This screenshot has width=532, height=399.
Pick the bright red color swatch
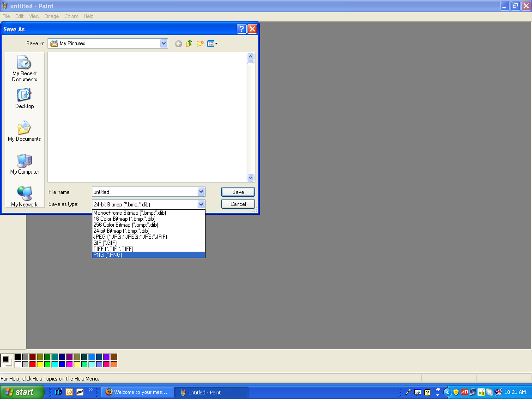pos(33,364)
